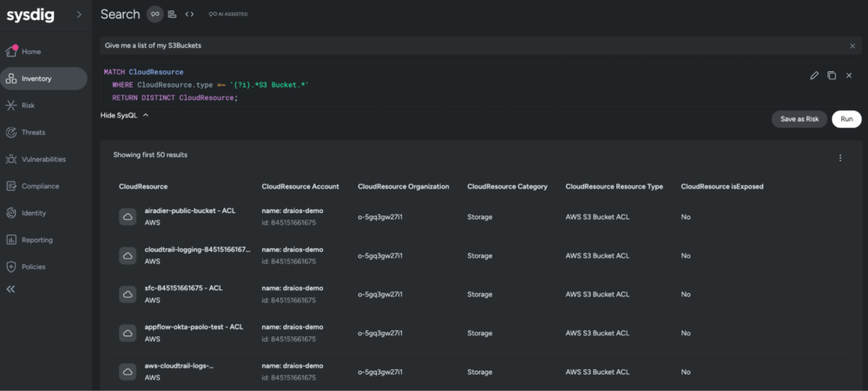The height and width of the screenshot is (391, 868).
Task: Click Showing first 50 results text
Action: tap(150, 155)
